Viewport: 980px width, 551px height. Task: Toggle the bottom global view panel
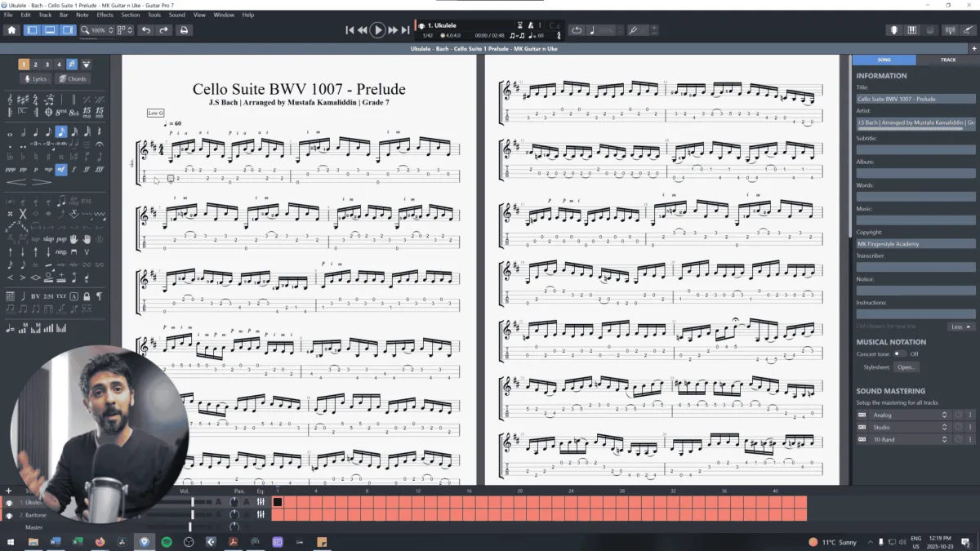51,30
